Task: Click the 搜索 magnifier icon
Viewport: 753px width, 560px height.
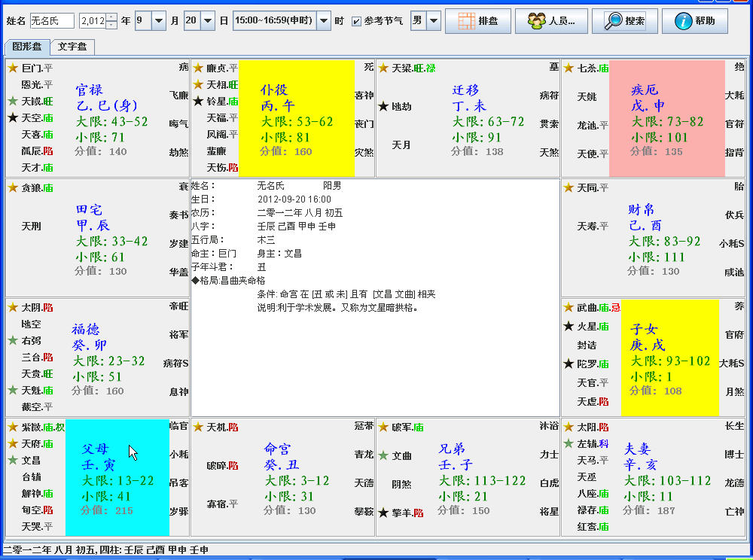Action: pyautogui.click(x=613, y=21)
